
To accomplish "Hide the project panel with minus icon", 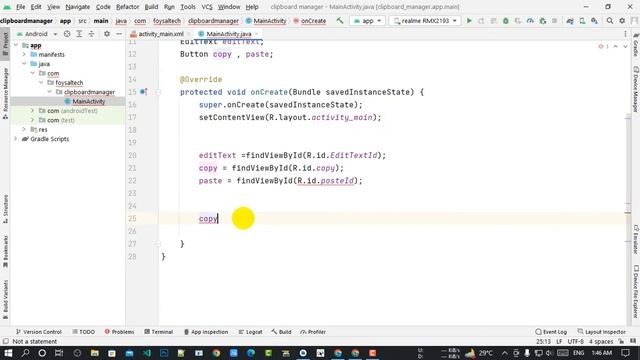I will 119,34.
